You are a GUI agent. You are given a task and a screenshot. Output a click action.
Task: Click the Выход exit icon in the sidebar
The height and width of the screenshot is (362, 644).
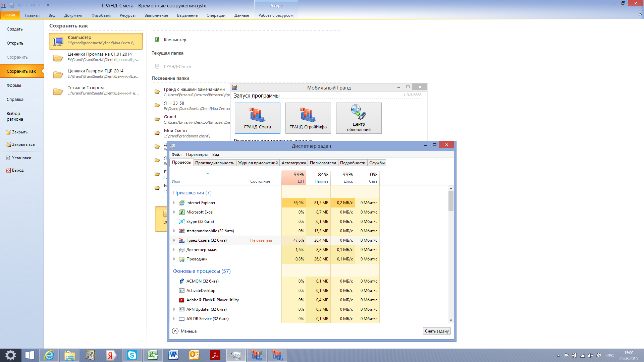[8, 171]
